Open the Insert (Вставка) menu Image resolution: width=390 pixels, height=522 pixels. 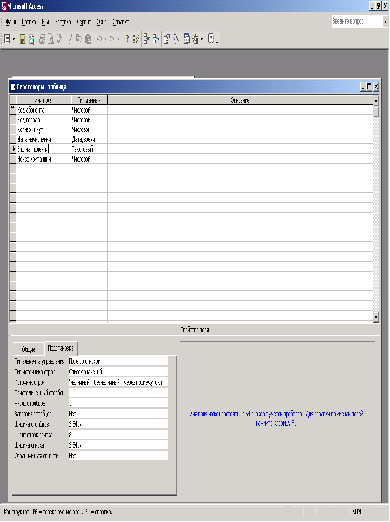click(63, 22)
